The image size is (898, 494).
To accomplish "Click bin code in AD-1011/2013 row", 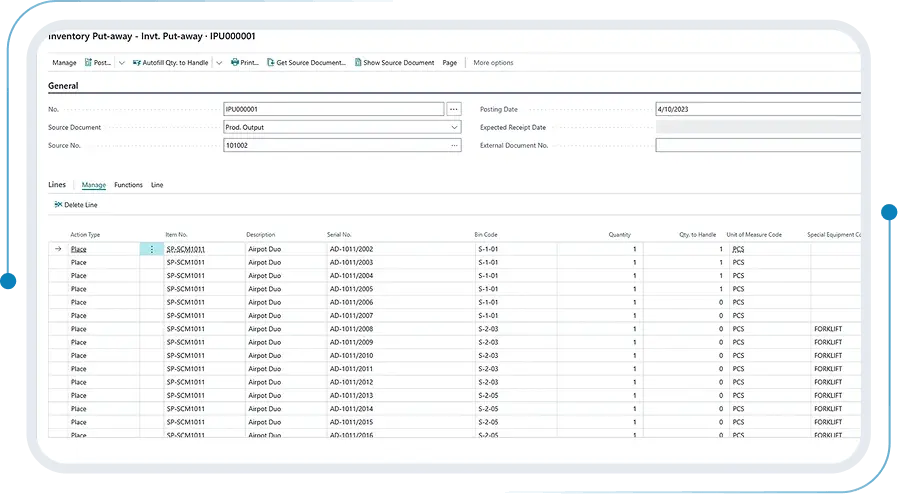I will click(488, 396).
